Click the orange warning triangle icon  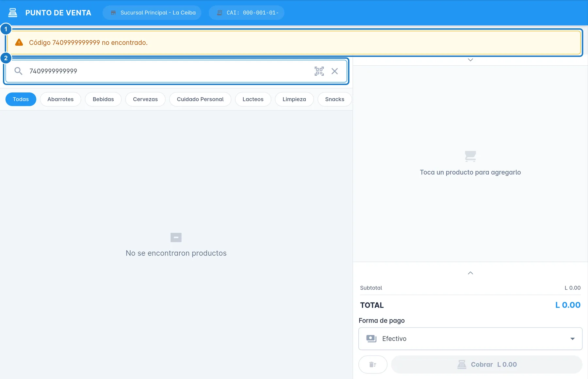[x=19, y=42]
